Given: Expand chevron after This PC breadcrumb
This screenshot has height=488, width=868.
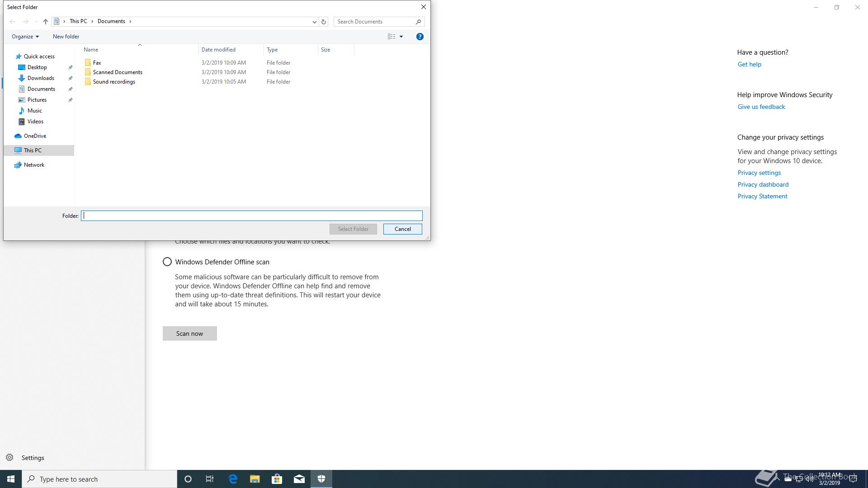Looking at the screenshot, I should (x=93, y=21).
